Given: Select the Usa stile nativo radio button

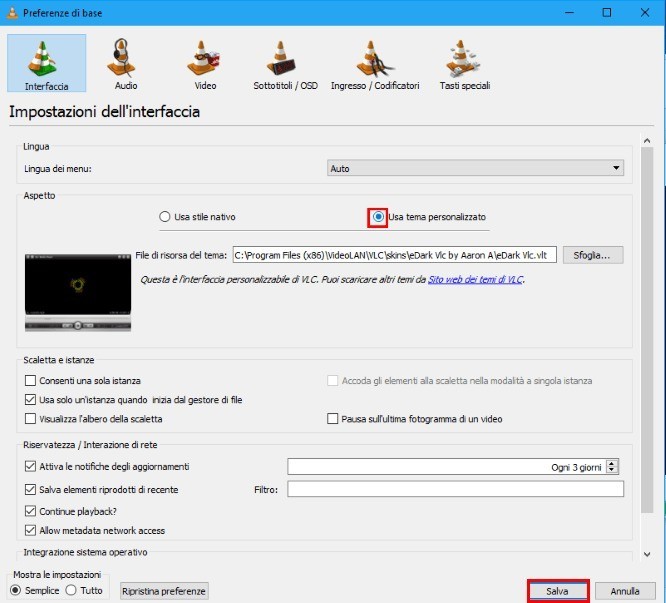Looking at the screenshot, I should coord(166,217).
